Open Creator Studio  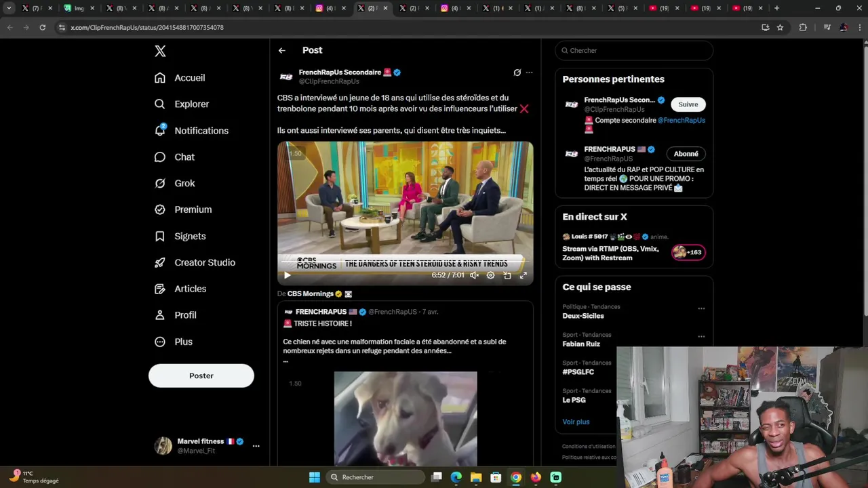[195, 263]
